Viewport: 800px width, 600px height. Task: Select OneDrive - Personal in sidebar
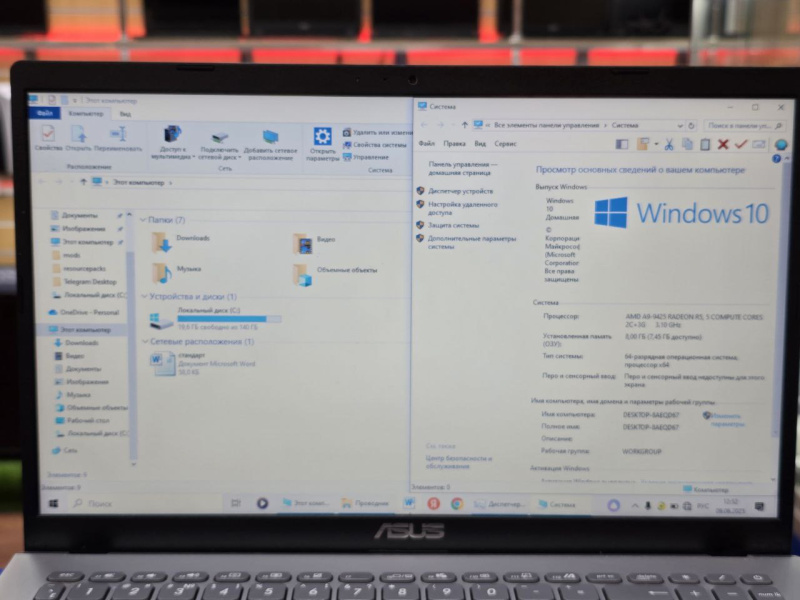pyautogui.click(x=84, y=312)
